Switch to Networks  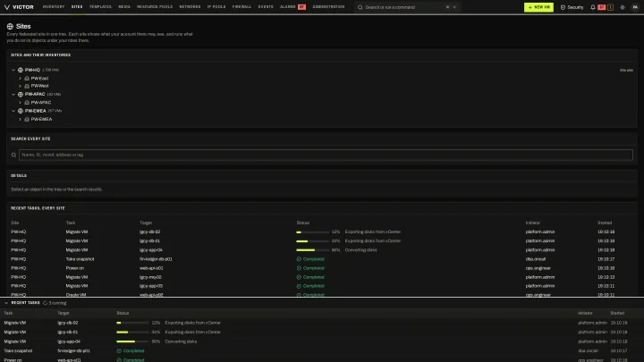(190, 7)
